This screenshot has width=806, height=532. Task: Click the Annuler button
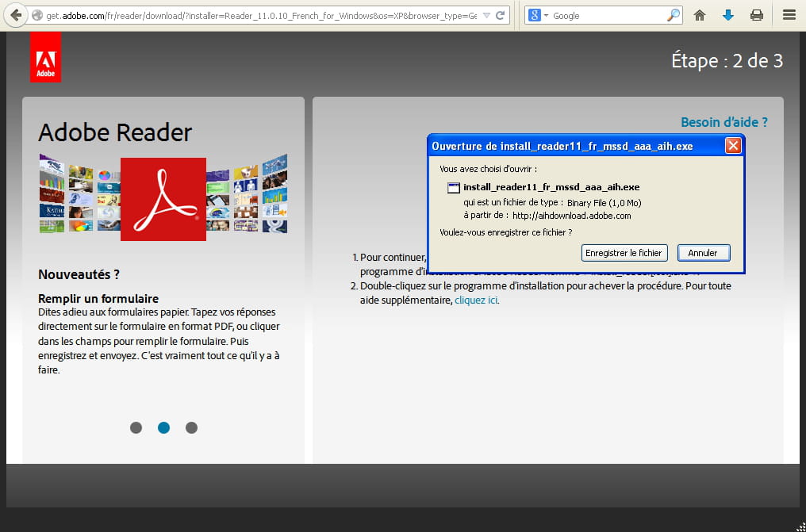(703, 253)
